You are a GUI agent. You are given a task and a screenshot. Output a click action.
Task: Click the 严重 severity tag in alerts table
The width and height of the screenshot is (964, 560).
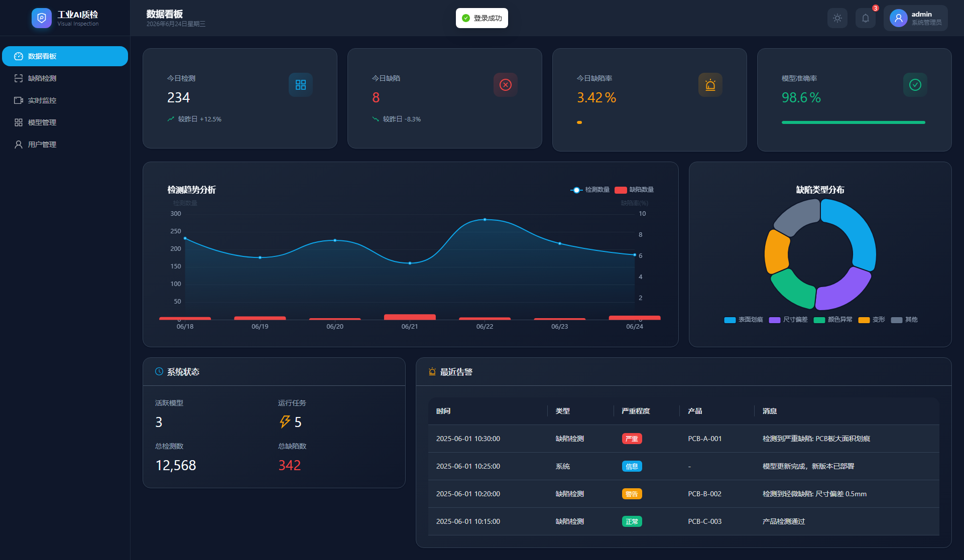coord(632,439)
